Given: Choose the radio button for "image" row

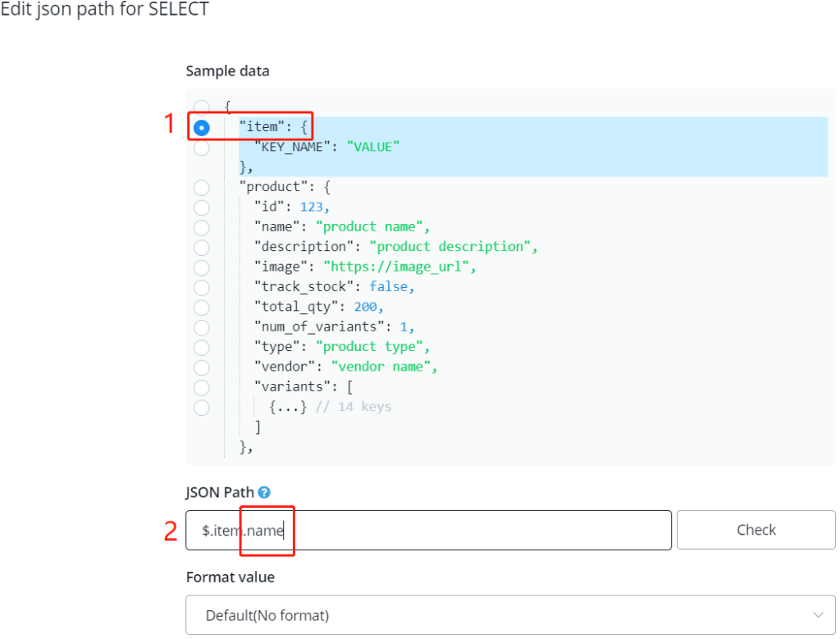Looking at the screenshot, I should 202,267.
